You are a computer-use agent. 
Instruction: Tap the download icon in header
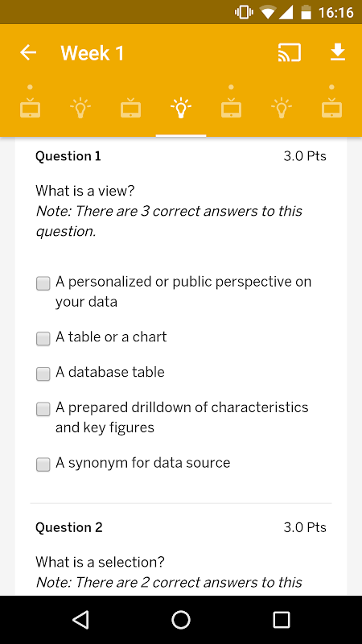point(338,52)
